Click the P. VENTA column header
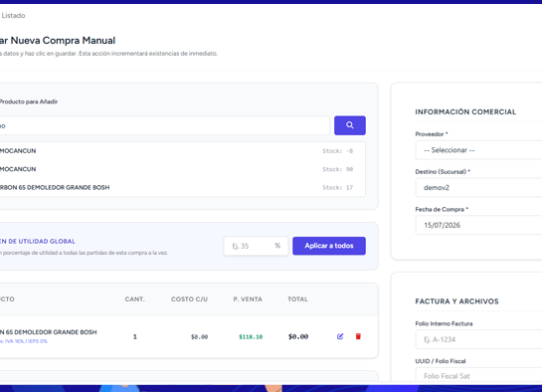This screenshot has width=542, height=392. (x=248, y=299)
